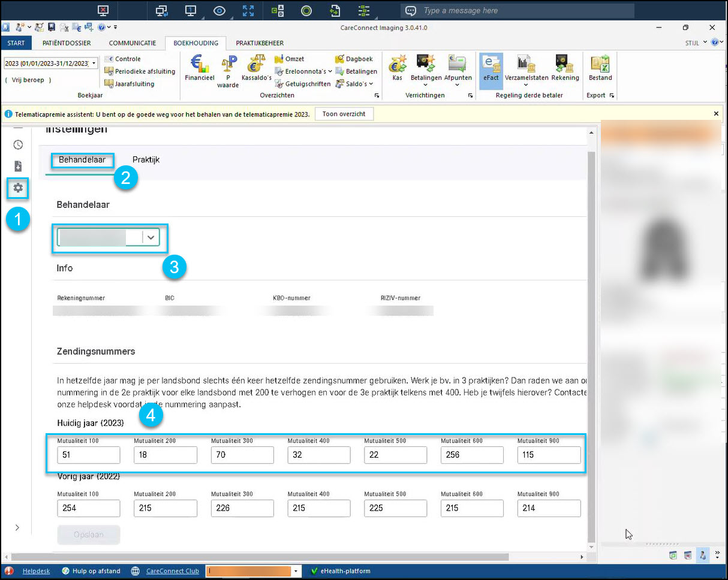Click the new document icon in sidebar

(18, 166)
